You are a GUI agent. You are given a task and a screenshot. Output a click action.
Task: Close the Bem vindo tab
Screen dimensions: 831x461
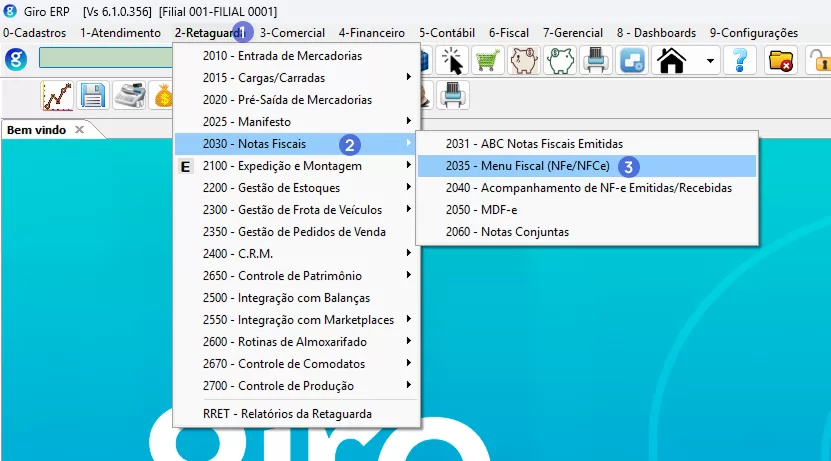click(x=80, y=130)
